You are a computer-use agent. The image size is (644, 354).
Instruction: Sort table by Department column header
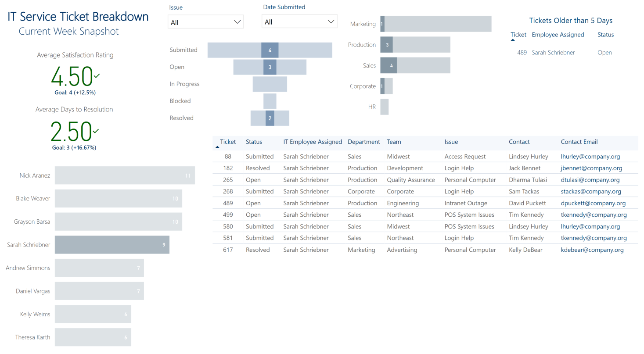[x=364, y=142]
